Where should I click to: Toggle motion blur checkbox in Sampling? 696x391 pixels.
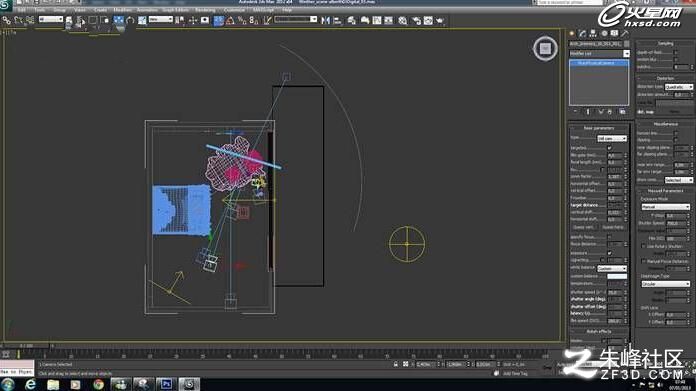[x=676, y=59]
